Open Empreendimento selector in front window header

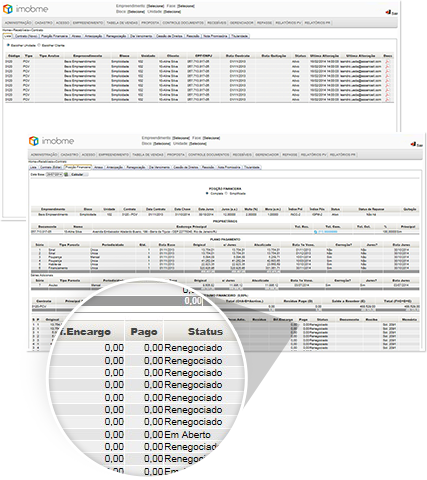pyautogui.click(x=181, y=138)
